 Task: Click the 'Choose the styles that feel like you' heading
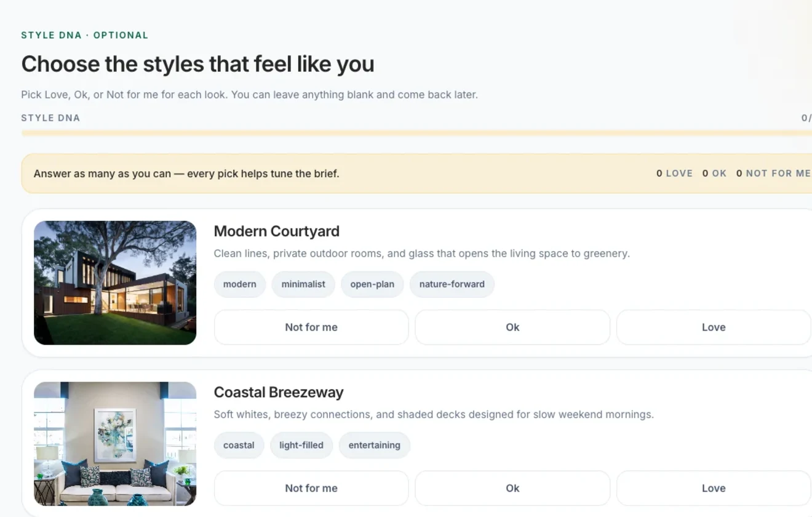coord(197,64)
